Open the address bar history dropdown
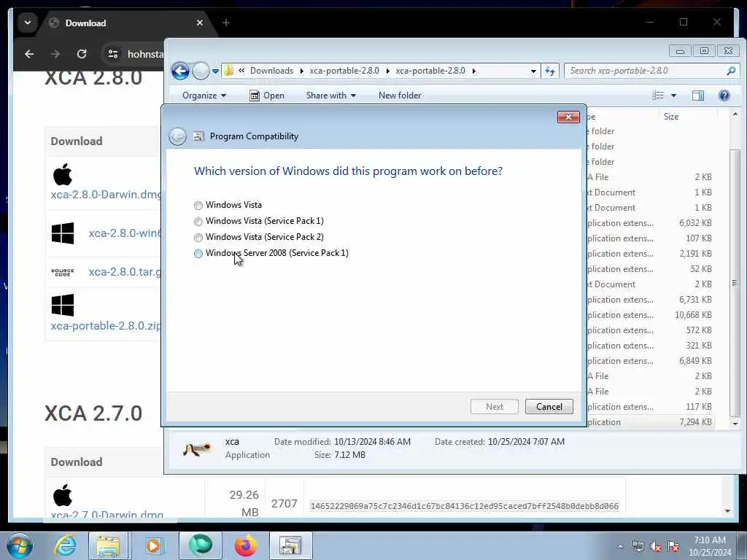This screenshot has width=747, height=560. tap(533, 71)
